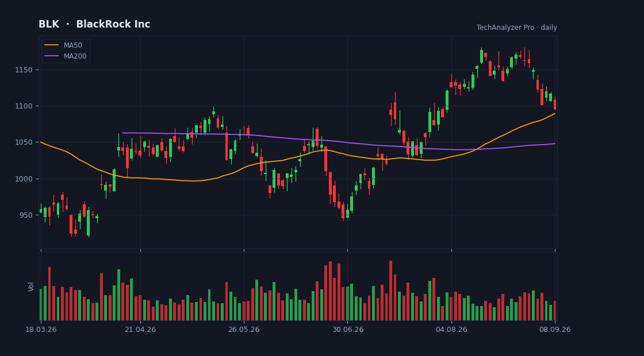Click the 04.08.26 date axis label
Image resolution: width=644 pixels, height=356 pixels.
coord(451,330)
